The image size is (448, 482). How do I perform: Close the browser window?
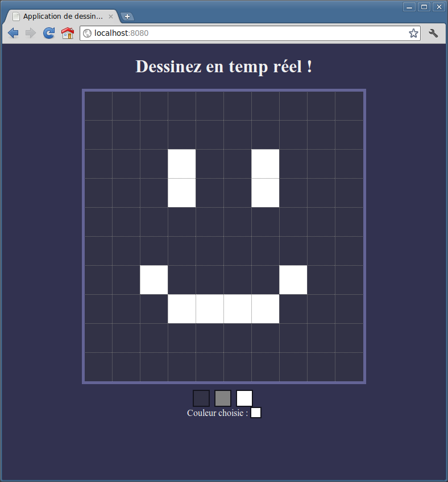click(439, 7)
